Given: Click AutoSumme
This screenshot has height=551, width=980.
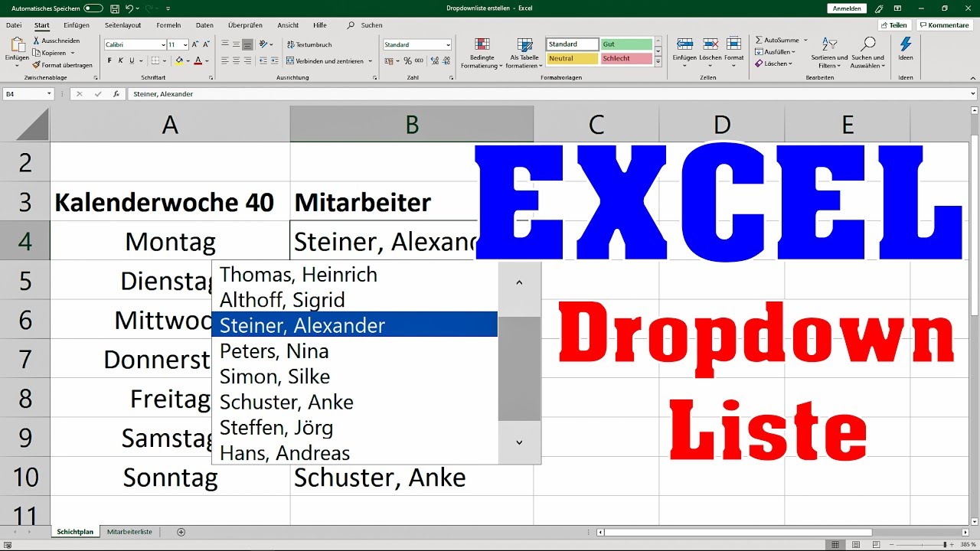Looking at the screenshot, I should tap(777, 40).
